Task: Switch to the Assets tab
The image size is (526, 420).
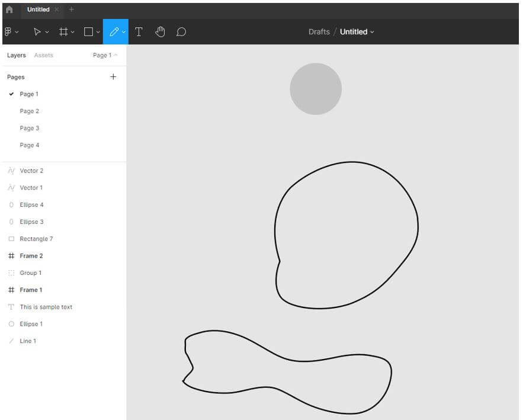Action: (x=44, y=55)
